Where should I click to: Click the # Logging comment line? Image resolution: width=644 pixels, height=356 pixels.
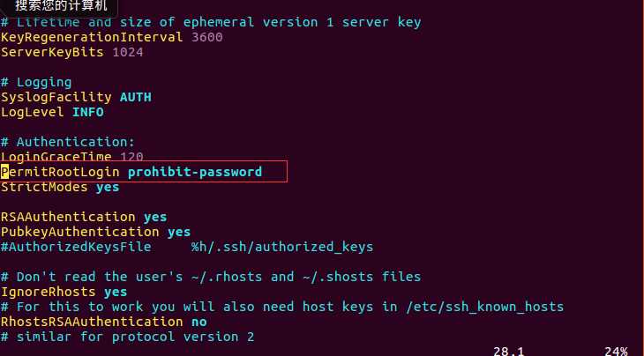pos(36,83)
